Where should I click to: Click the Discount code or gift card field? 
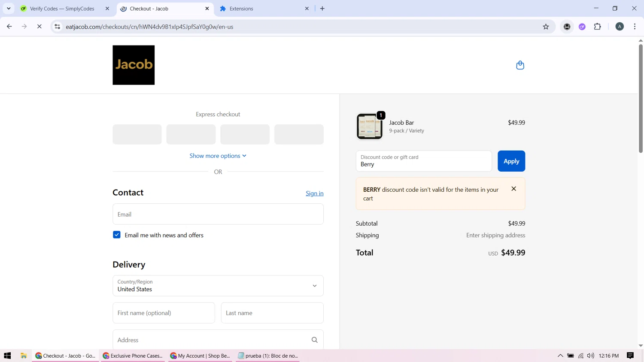coord(424,161)
